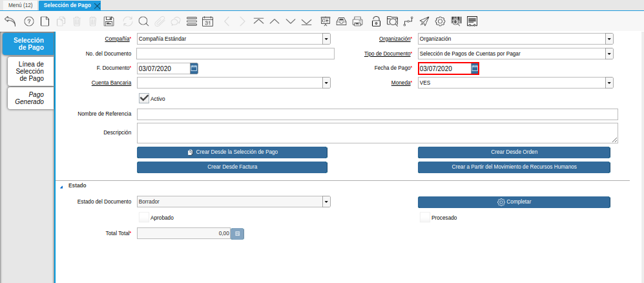Click the gear process icon in toolbar
This screenshot has width=644, height=283.
point(441,21)
